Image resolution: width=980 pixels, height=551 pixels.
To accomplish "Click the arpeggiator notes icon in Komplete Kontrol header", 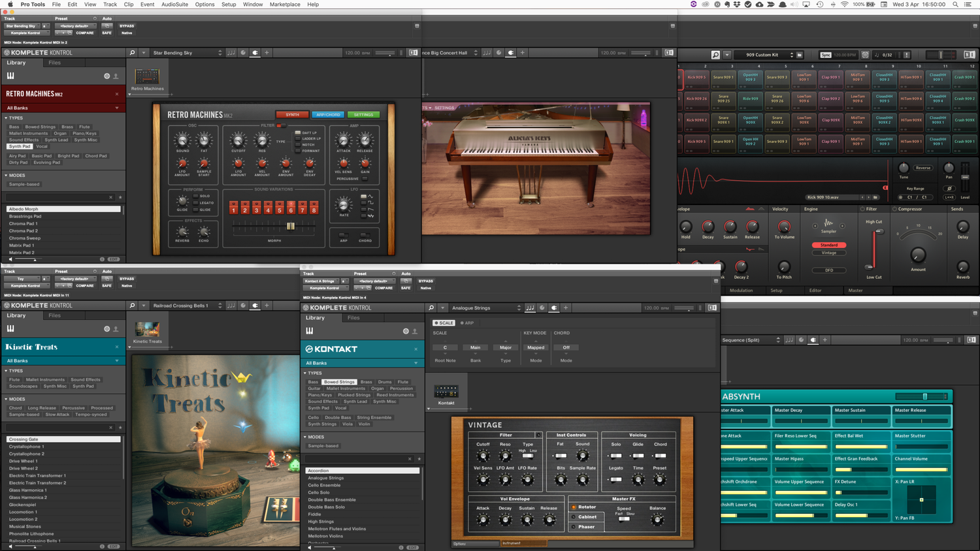I will (x=232, y=52).
